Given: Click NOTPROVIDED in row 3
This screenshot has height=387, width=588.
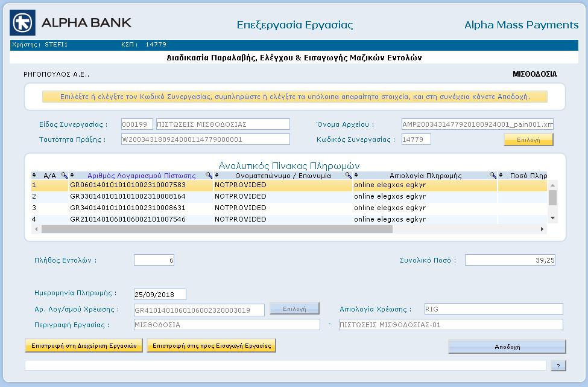Looking at the screenshot, I should [241, 208].
